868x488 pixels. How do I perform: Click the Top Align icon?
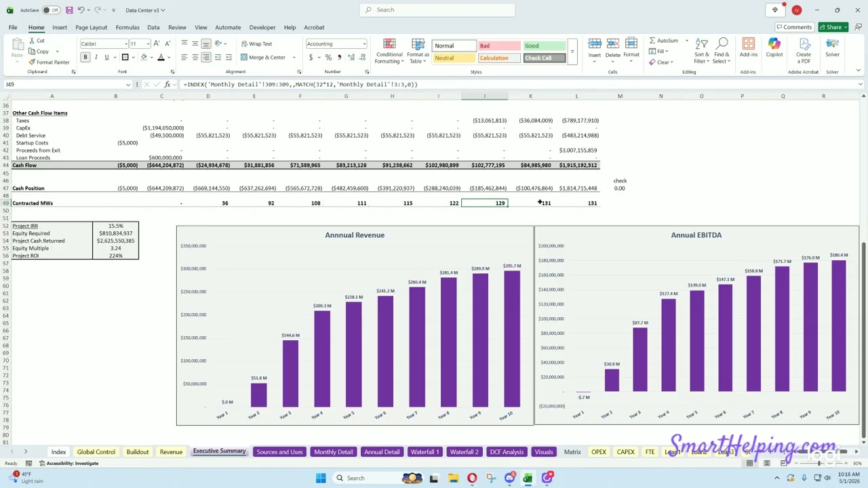click(184, 43)
